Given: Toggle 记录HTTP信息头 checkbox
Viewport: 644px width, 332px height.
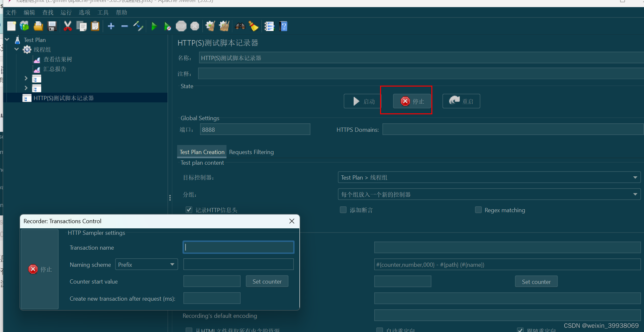Looking at the screenshot, I should click(189, 210).
